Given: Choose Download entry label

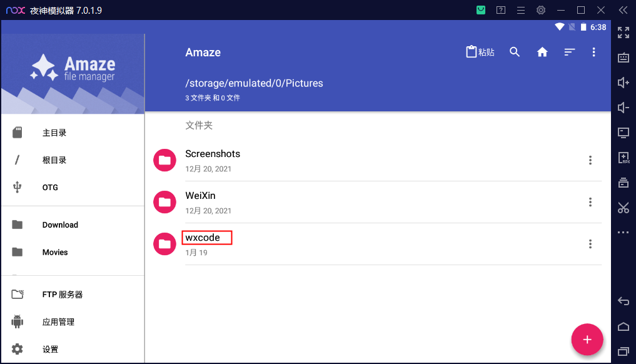Looking at the screenshot, I should [60, 225].
